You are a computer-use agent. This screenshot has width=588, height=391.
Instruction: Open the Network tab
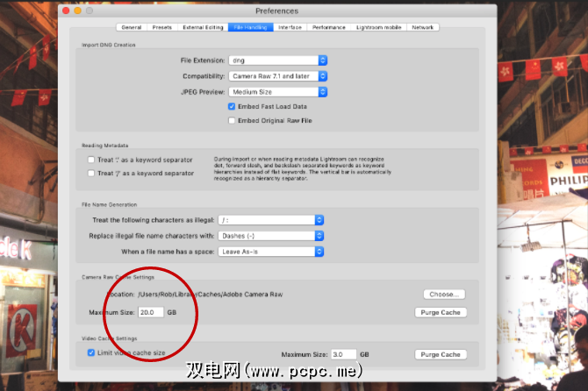pyautogui.click(x=423, y=27)
